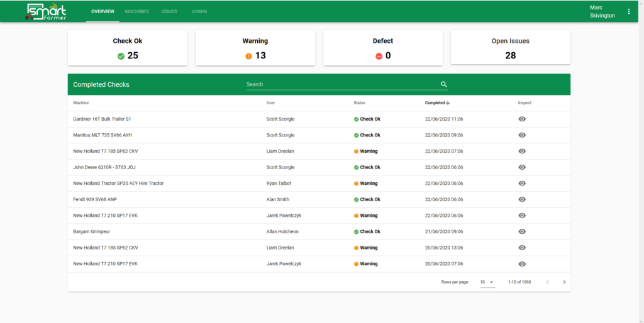Open the Warning summary card
Viewport: 644px width, 323px height.
(x=255, y=48)
